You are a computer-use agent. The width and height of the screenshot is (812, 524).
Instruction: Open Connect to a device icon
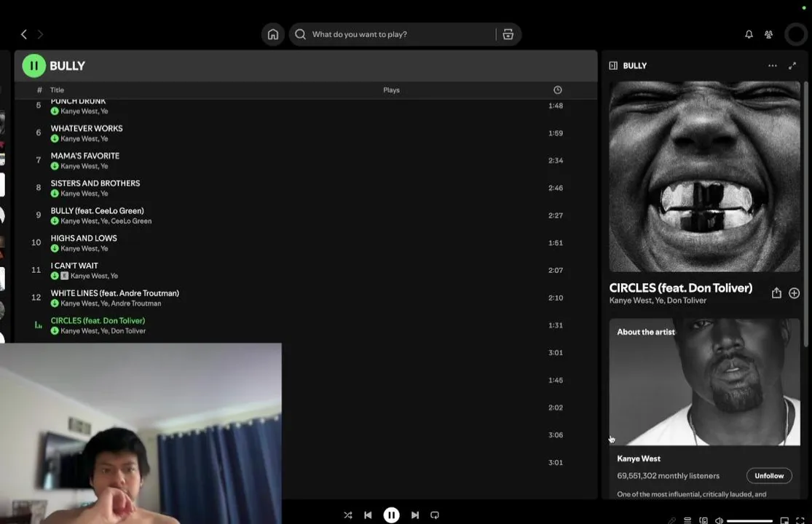703,520
